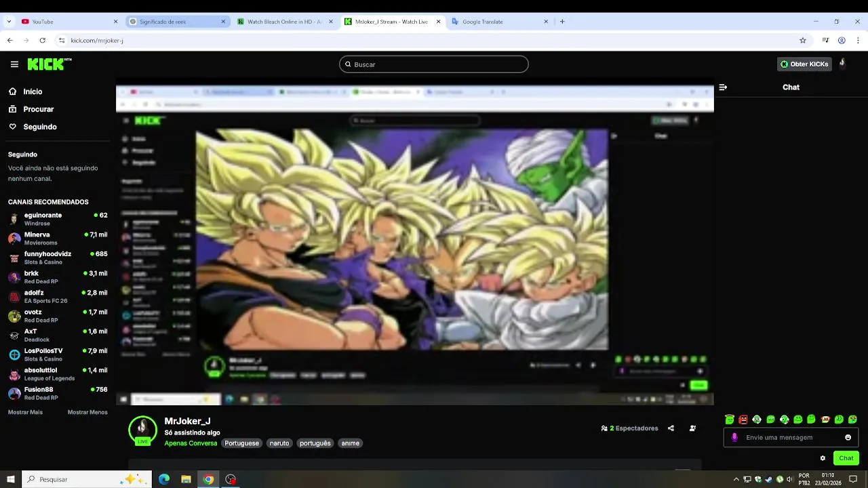Open Fusion88 recommended channel
This screenshot has width=868, height=488.
[x=58, y=393]
